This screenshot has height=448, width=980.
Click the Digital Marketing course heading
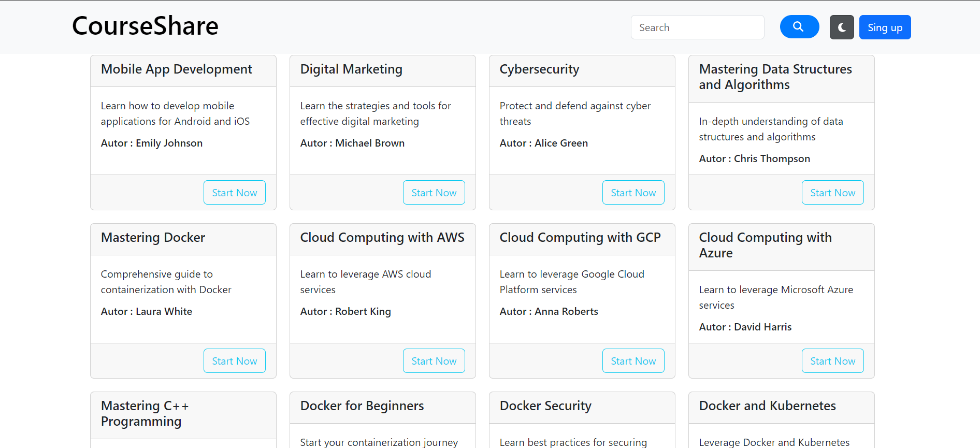coord(351,69)
